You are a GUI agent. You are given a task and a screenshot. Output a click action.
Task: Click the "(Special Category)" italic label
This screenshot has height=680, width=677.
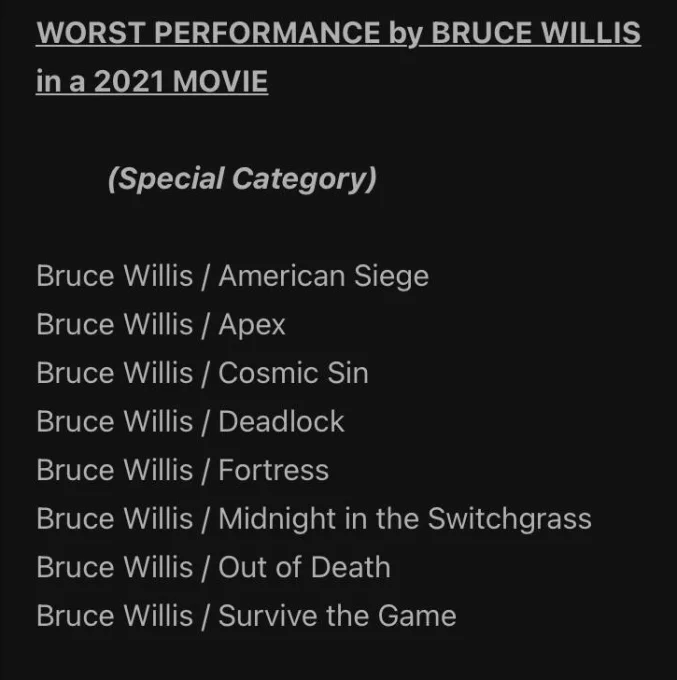[x=242, y=179]
